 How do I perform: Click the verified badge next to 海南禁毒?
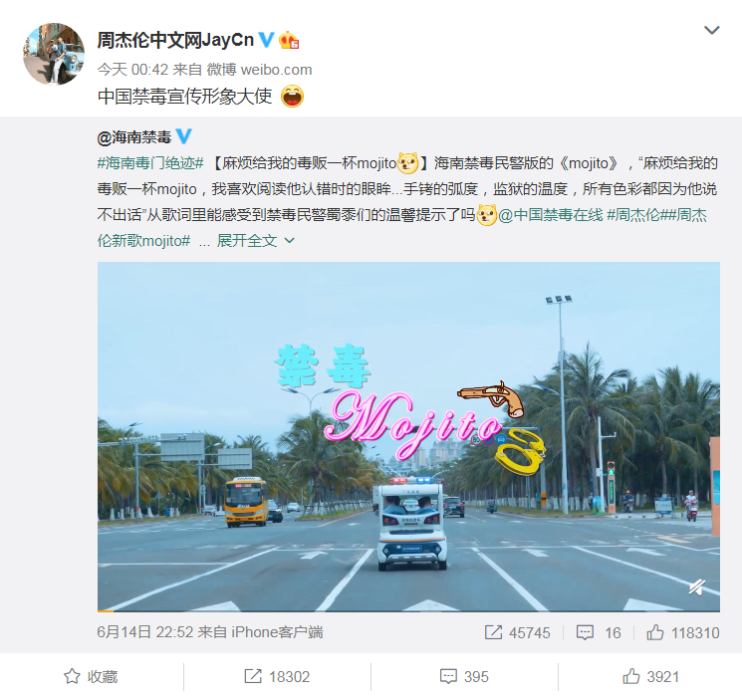click(x=184, y=136)
